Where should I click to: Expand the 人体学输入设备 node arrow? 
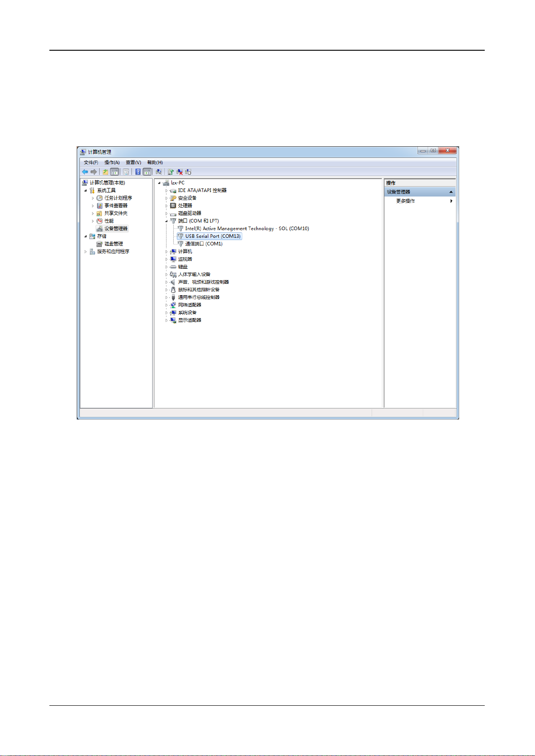167,274
